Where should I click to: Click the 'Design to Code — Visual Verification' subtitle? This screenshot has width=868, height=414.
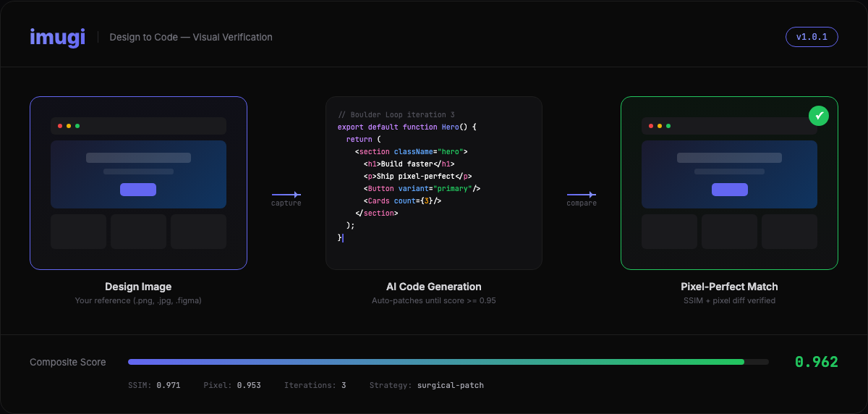click(x=191, y=37)
